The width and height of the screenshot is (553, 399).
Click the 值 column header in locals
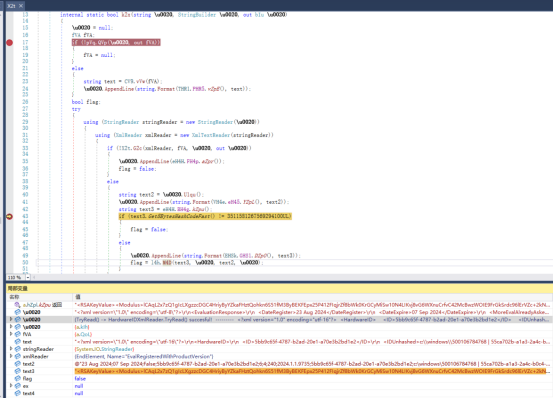pyautogui.click(x=78, y=297)
